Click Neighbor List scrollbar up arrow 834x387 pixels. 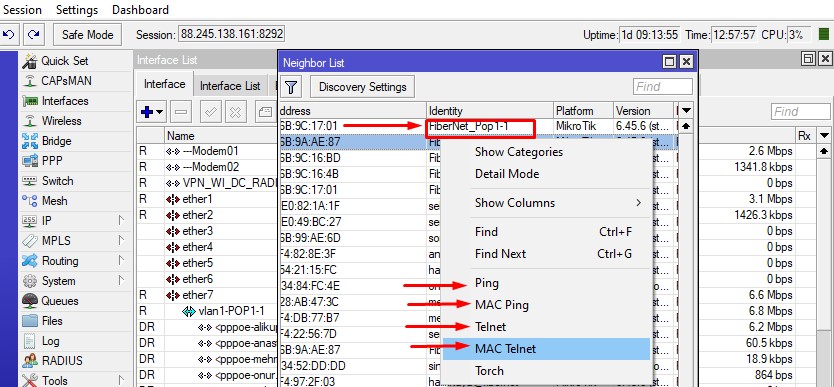[x=687, y=127]
